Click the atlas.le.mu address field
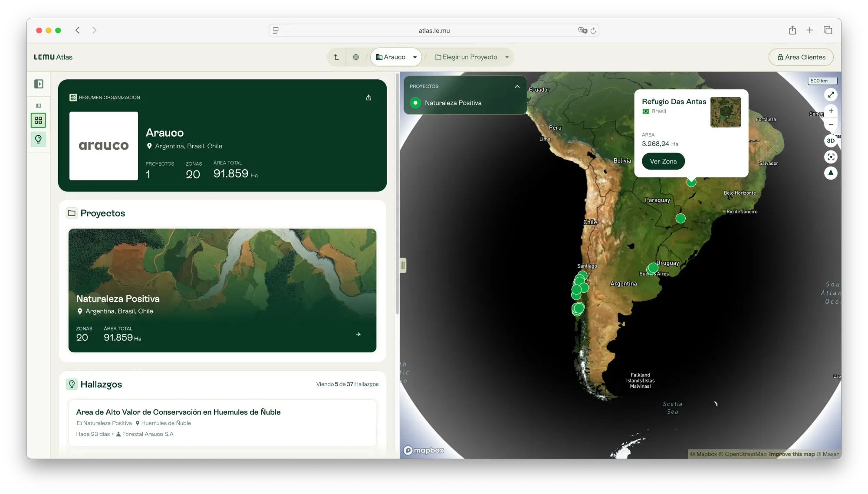This screenshot has width=868, height=494. (x=434, y=30)
